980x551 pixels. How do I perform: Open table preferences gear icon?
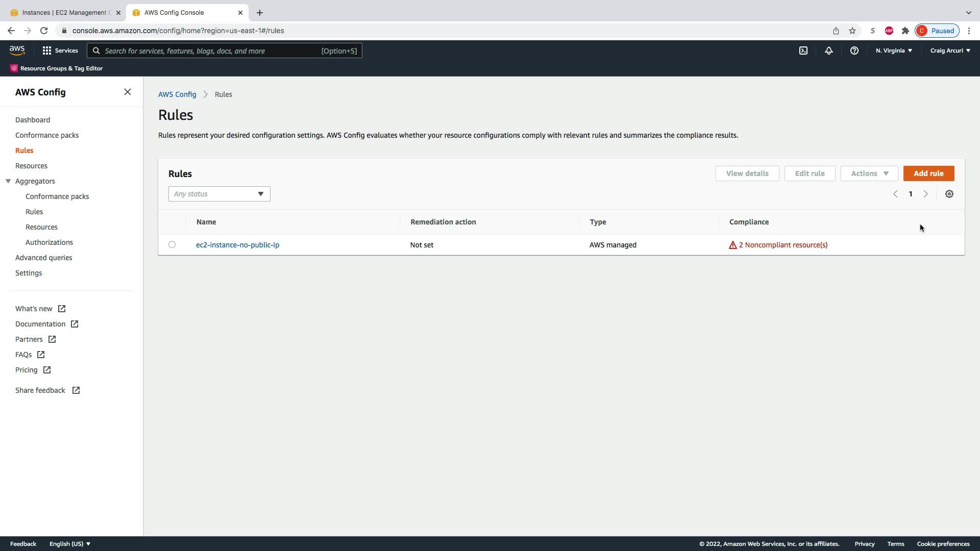[949, 194]
